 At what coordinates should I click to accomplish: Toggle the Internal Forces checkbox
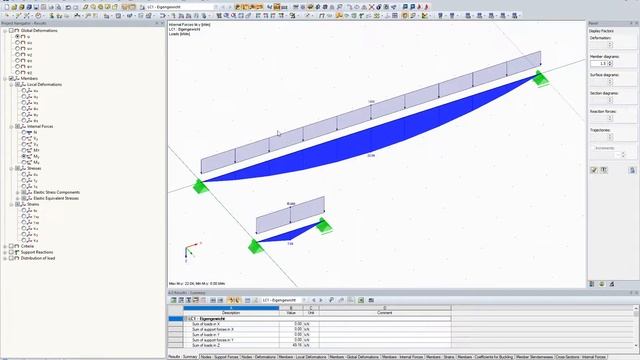[18, 127]
